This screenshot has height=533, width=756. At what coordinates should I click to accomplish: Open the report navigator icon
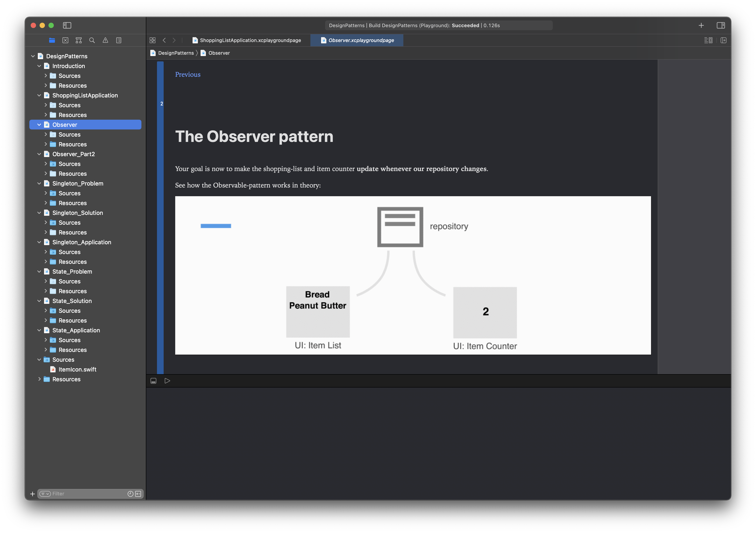119,40
